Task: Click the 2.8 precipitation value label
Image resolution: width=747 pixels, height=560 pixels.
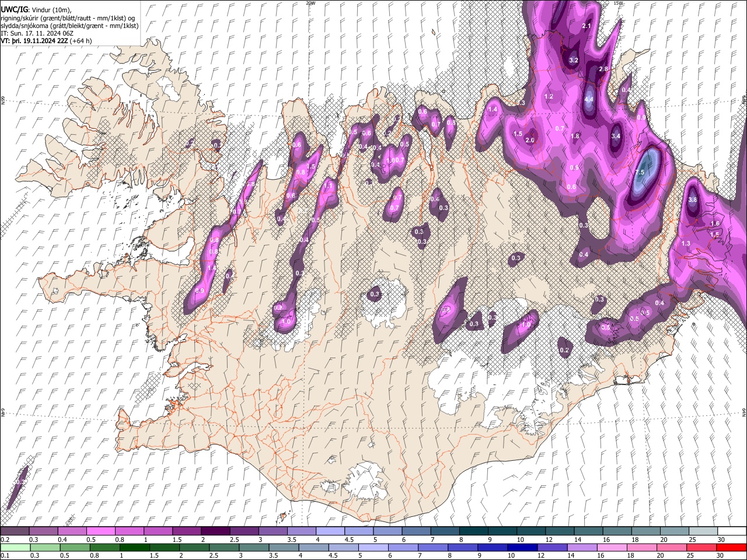Action: pos(603,69)
